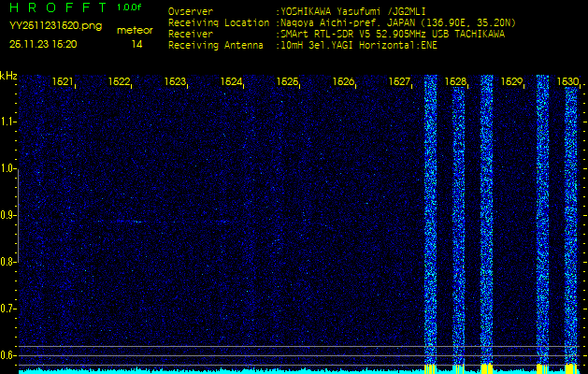Click the 0.7 frequency axis tick
Screen dimensions: 588x374
coord(8,308)
